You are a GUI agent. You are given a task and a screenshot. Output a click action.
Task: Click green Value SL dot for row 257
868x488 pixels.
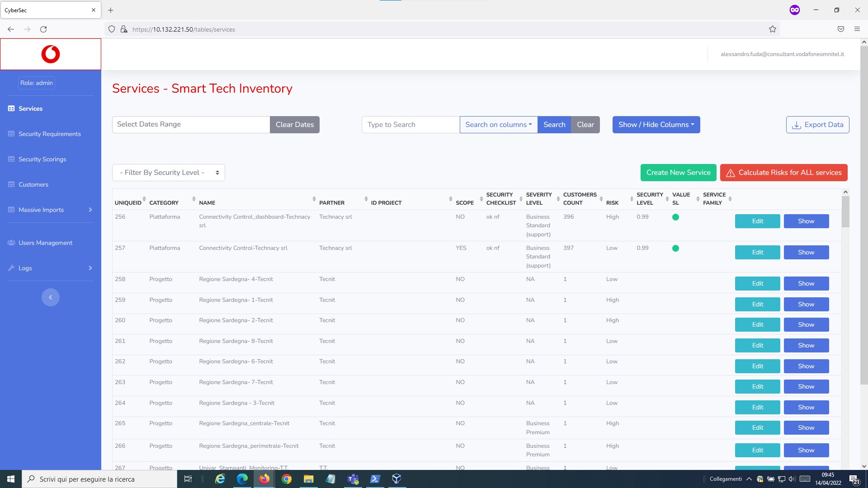click(x=675, y=248)
